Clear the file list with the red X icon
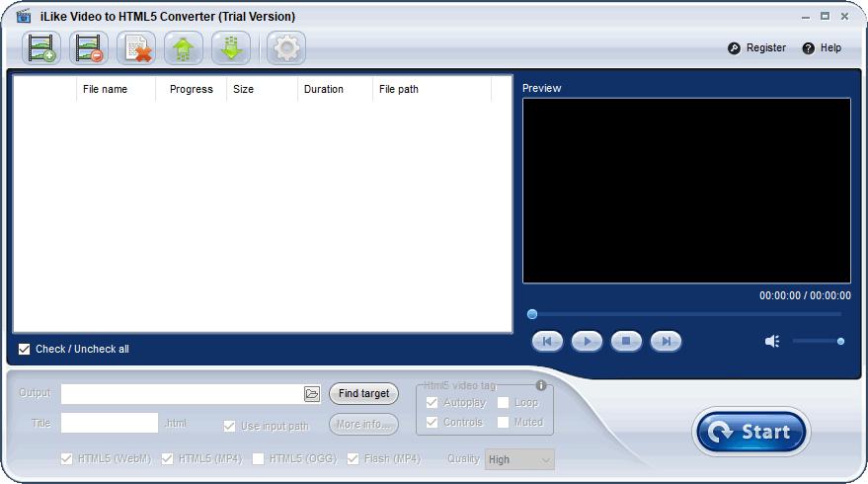The image size is (868, 484). (x=136, y=48)
